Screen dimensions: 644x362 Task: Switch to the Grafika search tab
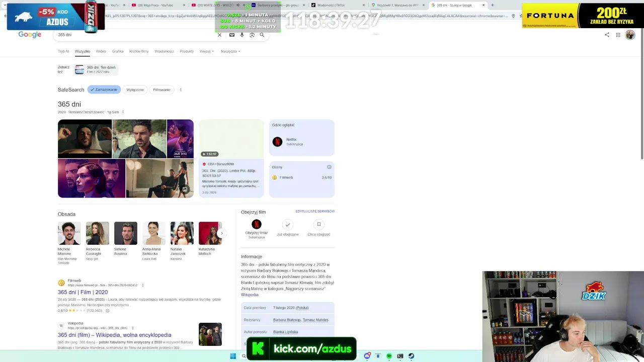[118, 51]
